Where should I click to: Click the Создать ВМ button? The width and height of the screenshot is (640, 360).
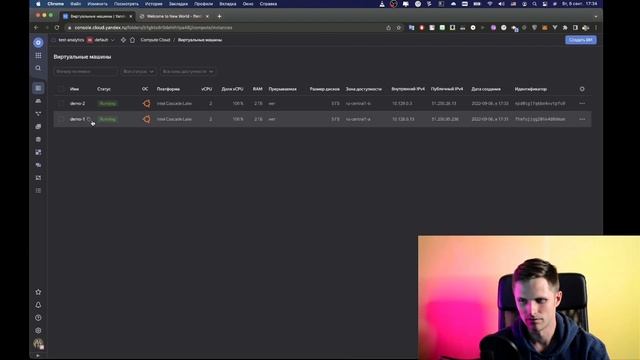(581, 40)
